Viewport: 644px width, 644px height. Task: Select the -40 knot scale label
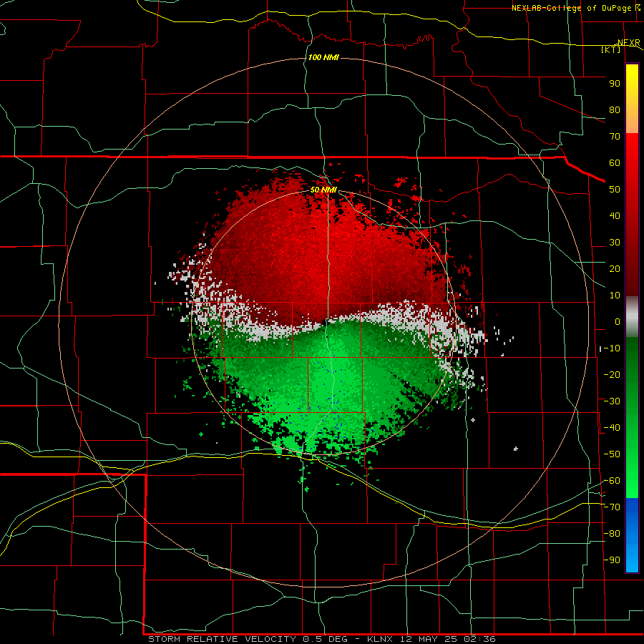click(x=612, y=428)
